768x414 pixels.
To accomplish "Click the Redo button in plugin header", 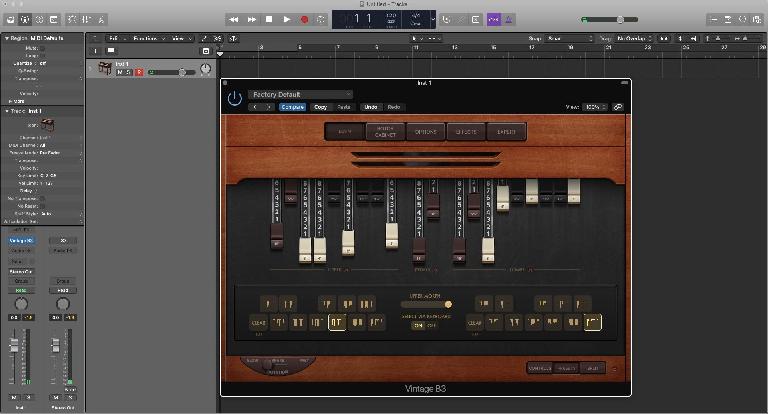I will (x=394, y=107).
